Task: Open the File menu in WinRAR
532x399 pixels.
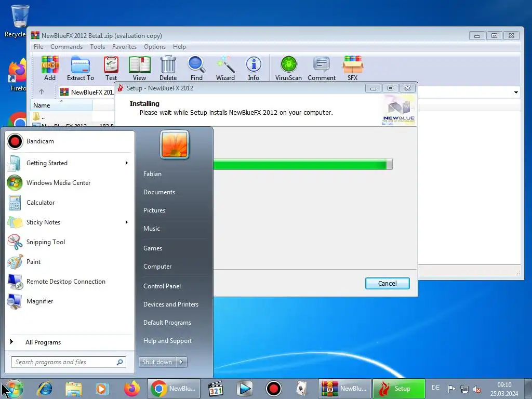Action: point(38,46)
